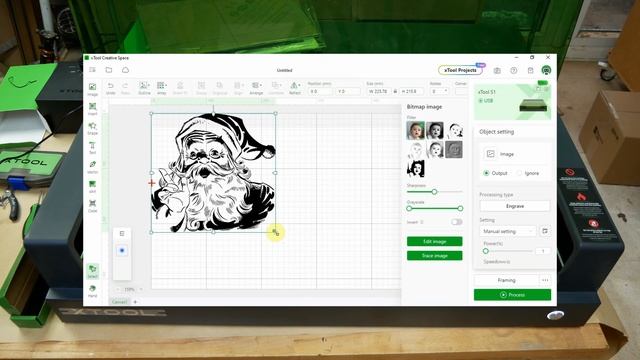The width and height of the screenshot is (640, 360).
Task: Open the Array tool dropdown
Action: tap(162, 88)
